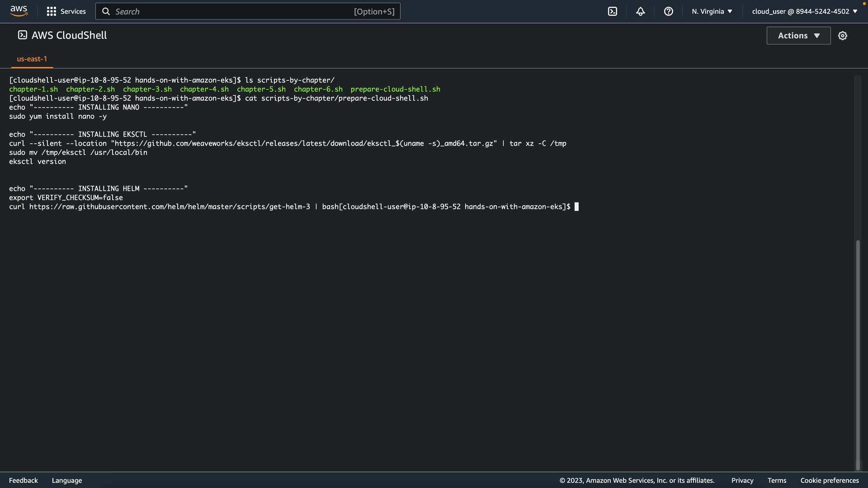Click the search magnifier icon
The height and width of the screenshot is (488, 868).
(x=106, y=11)
